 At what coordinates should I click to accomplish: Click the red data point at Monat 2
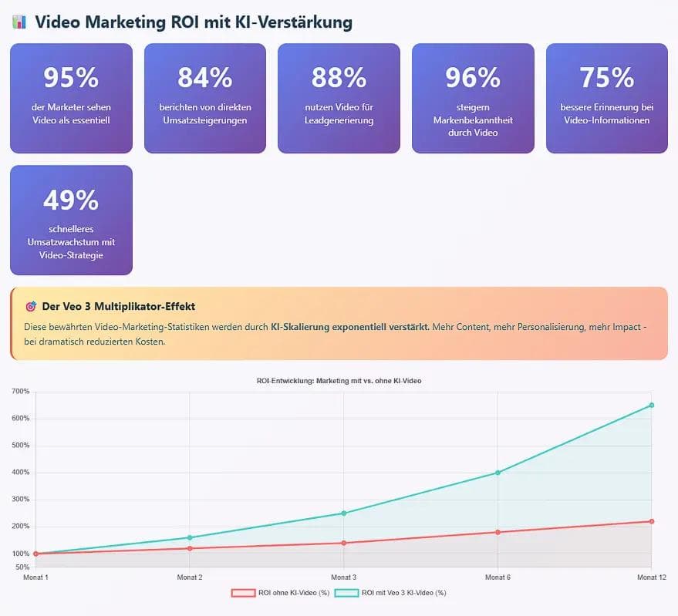[x=190, y=548]
